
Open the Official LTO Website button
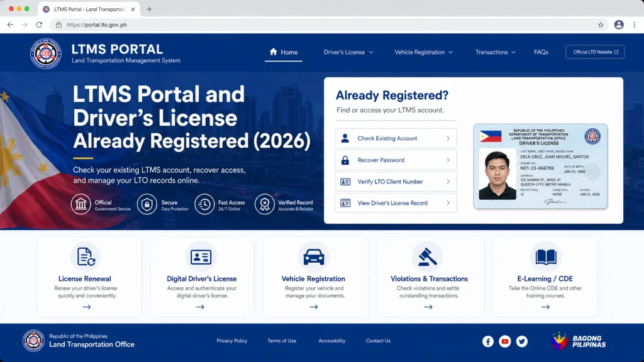595,52
